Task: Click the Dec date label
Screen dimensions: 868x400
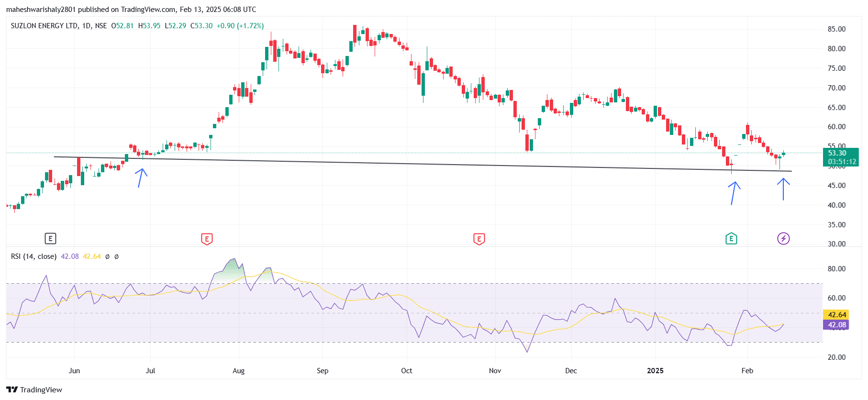Action: point(571,371)
